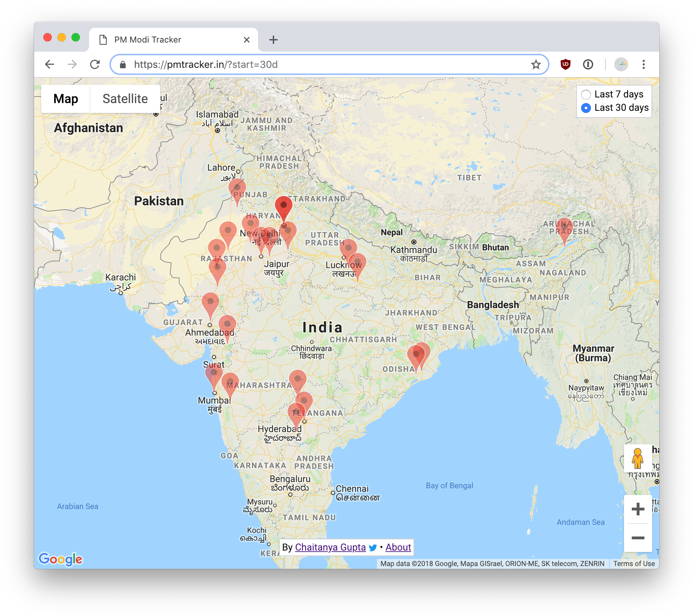This screenshot has height=616, width=693.
Task: Click the Google logo on the map
Action: pyautogui.click(x=61, y=559)
